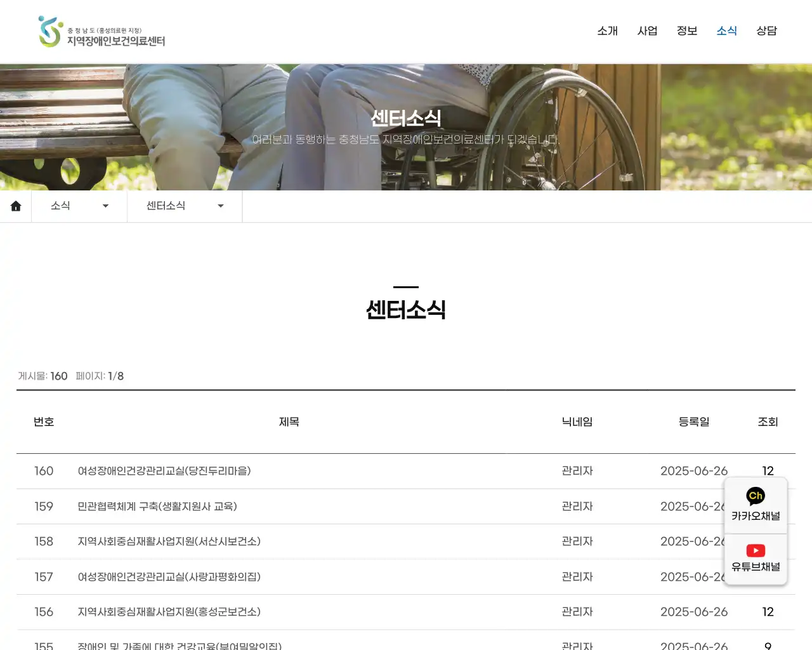Click the 게시물: 160 count text
The image size is (812, 650).
point(43,376)
